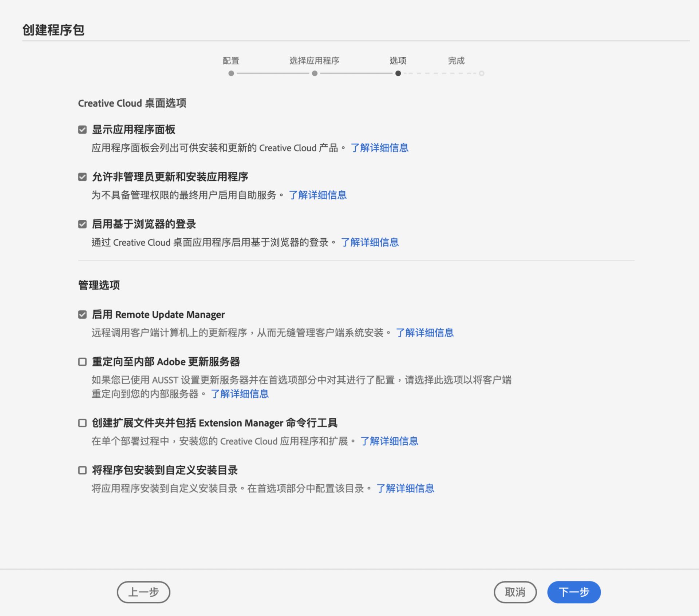Open 了解详细信息 link for Extension Manager 扩展
The width and height of the screenshot is (699, 616).
click(389, 441)
